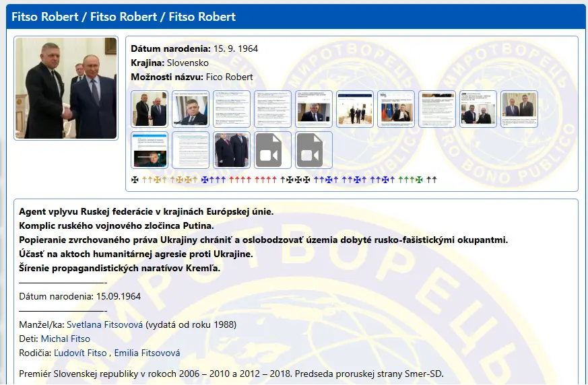Open the Svetlana Fitsovová link

coord(104,324)
